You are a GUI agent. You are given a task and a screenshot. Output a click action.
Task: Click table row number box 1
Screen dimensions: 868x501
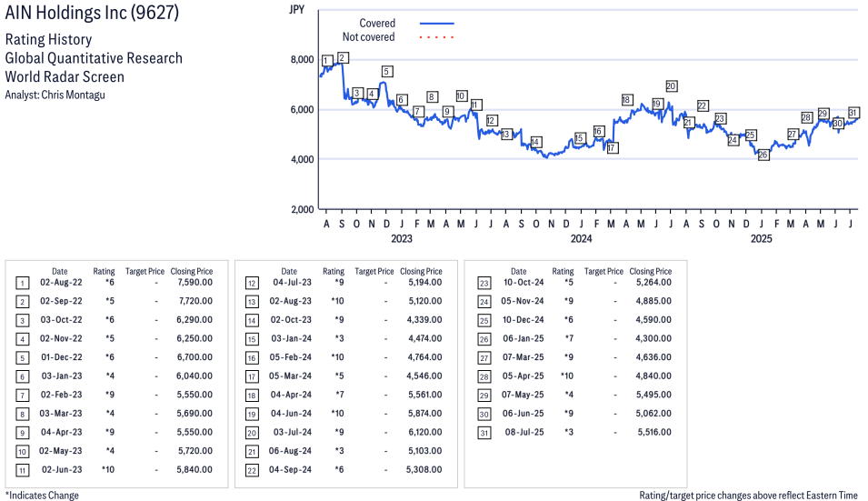pos(22,284)
